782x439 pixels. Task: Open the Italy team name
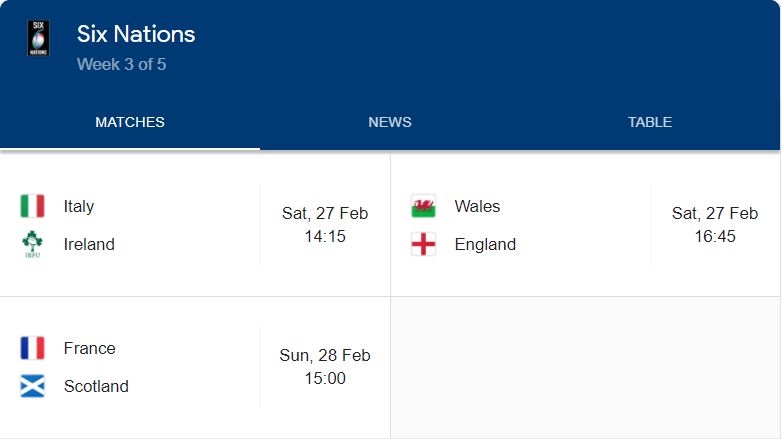79,206
